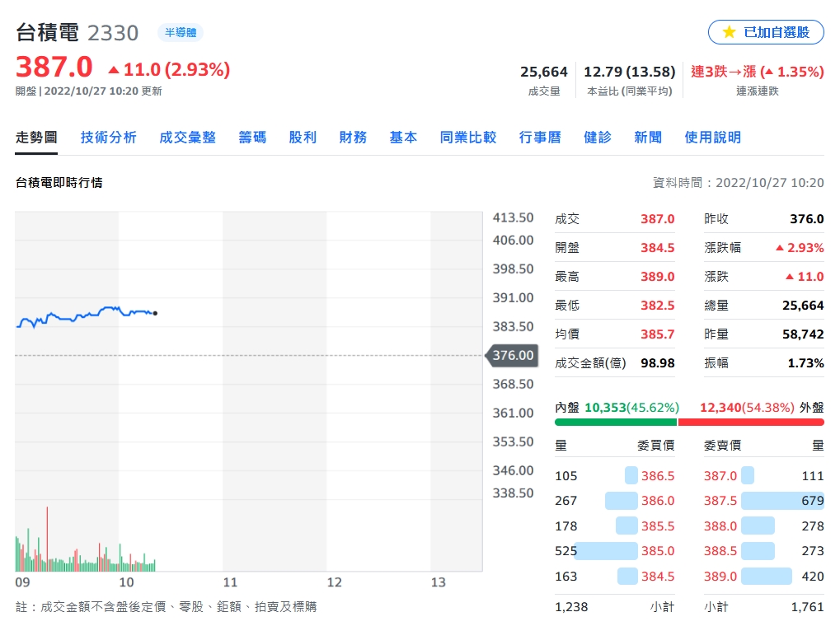Click the 台積電即時行情 heading
Image resolution: width=840 pixels, height=626 pixels.
[59, 183]
